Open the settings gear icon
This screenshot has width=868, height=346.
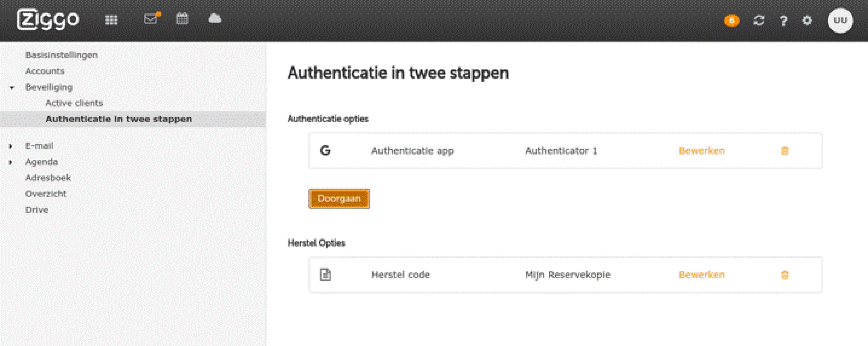click(x=807, y=21)
